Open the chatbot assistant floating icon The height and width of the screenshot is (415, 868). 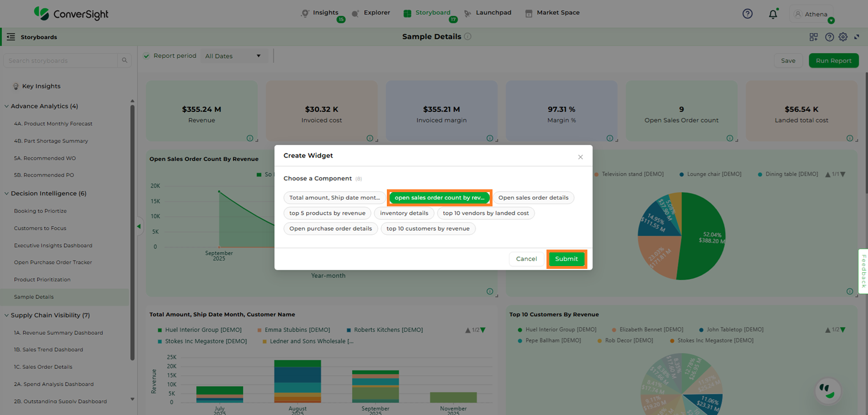pyautogui.click(x=828, y=391)
